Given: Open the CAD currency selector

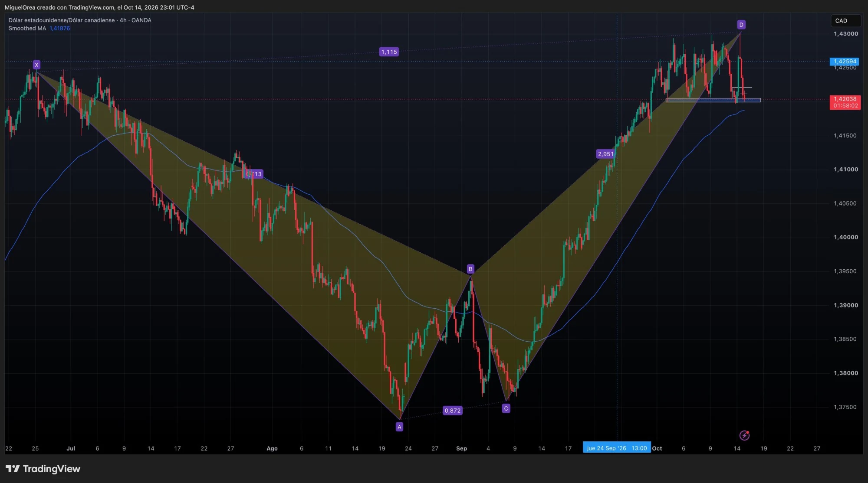Looking at the screenshot, I should pos(845,20).
